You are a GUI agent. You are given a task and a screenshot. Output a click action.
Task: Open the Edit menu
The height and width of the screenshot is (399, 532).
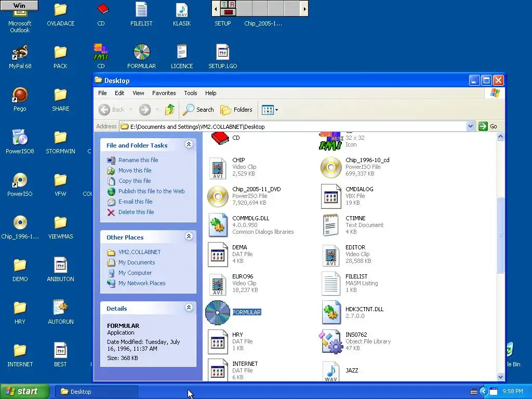click(119, 93)
